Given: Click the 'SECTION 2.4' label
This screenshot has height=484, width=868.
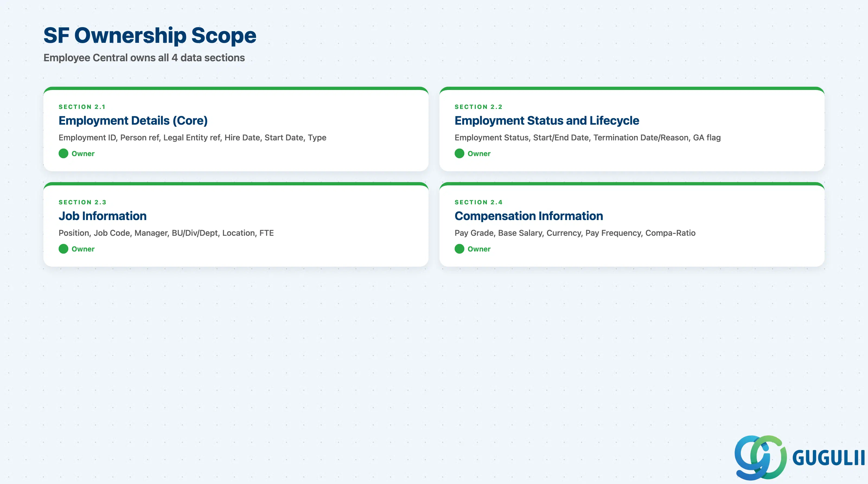Looking at the screenshot, I should pyautogui.click(x=478, y=202).
